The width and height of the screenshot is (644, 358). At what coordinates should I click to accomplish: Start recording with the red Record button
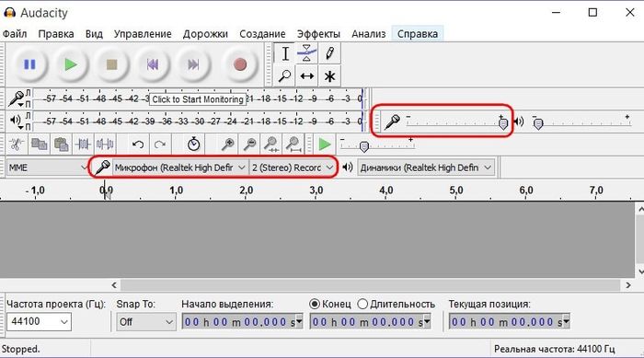pyautogui.click(x=240, y=64)
